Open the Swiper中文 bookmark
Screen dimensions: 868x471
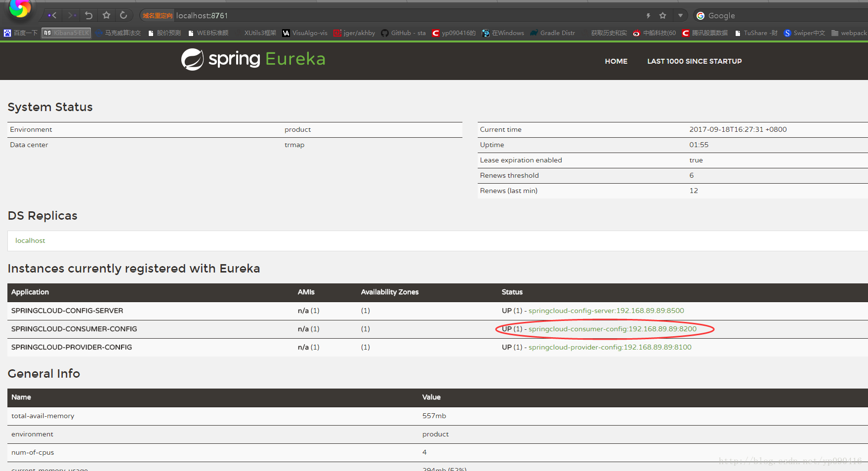[804, 33]
